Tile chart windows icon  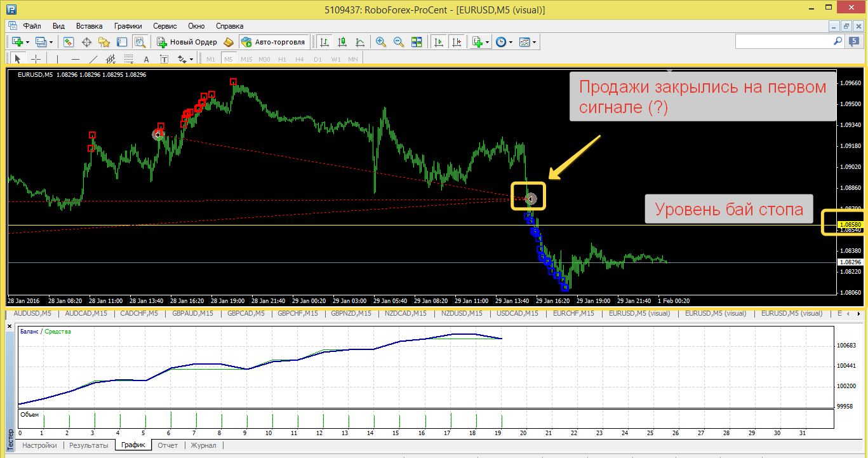pyautogui.click(x=417, y=42)
